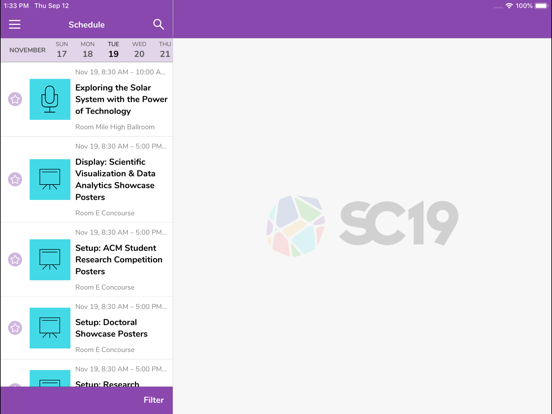This screenshot has width=552, height=414.
Task: Click the Wi-Fi status icon
Action: click(x=509, y=6)
